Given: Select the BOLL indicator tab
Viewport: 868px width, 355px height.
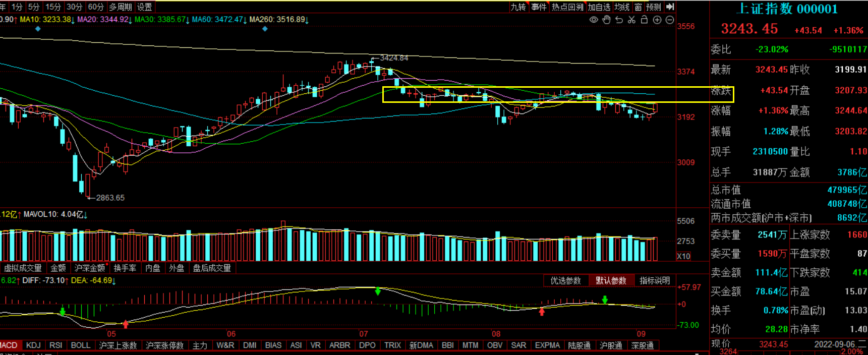Looking at the screenshot, I should [80, 345].
